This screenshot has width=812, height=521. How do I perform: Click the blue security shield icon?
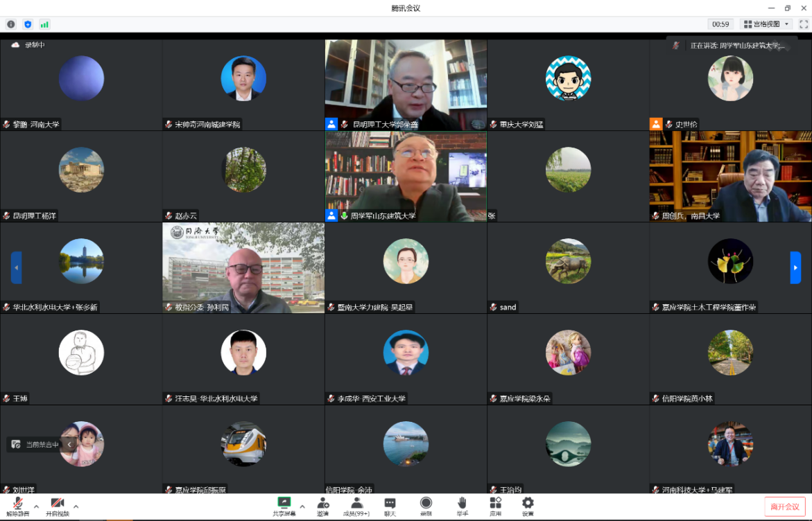point(28,24)
